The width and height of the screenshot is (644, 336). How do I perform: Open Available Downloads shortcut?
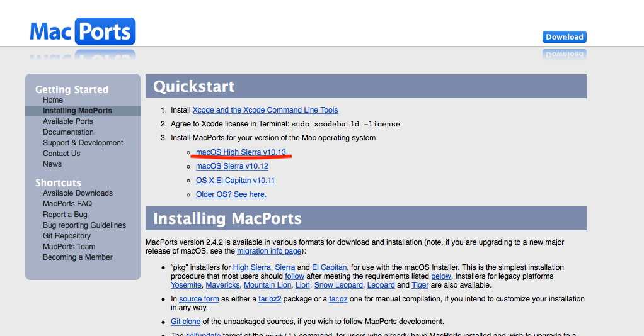pyautogui.click(x=78, y=193)
